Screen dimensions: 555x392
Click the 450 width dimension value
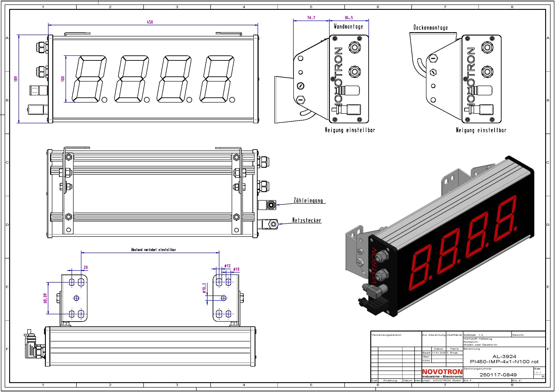tap(150, 22)
